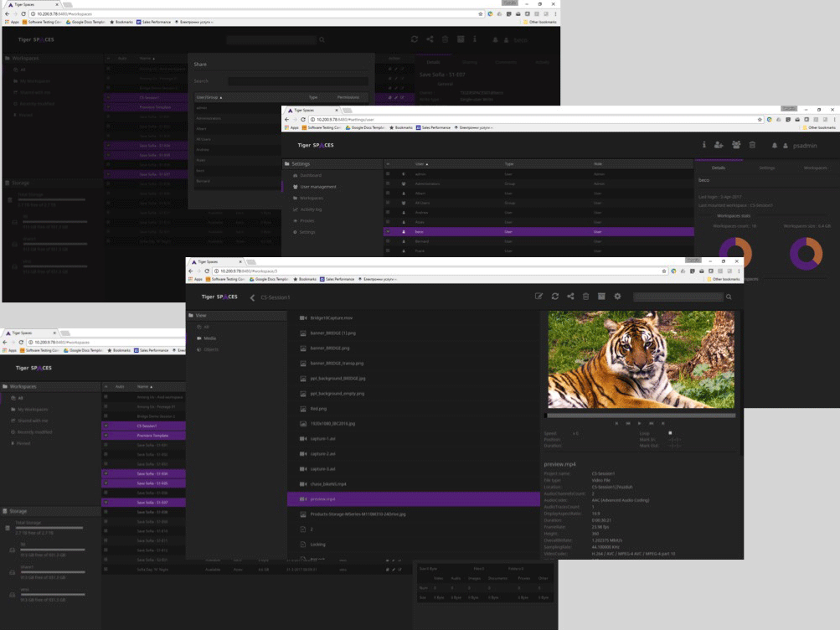The width and height of the screenshot is (840, 630).
Task: Uncheck CS-Session1 checkbox in bottom-left workspaces list
Action: click(x=106, y=426)
